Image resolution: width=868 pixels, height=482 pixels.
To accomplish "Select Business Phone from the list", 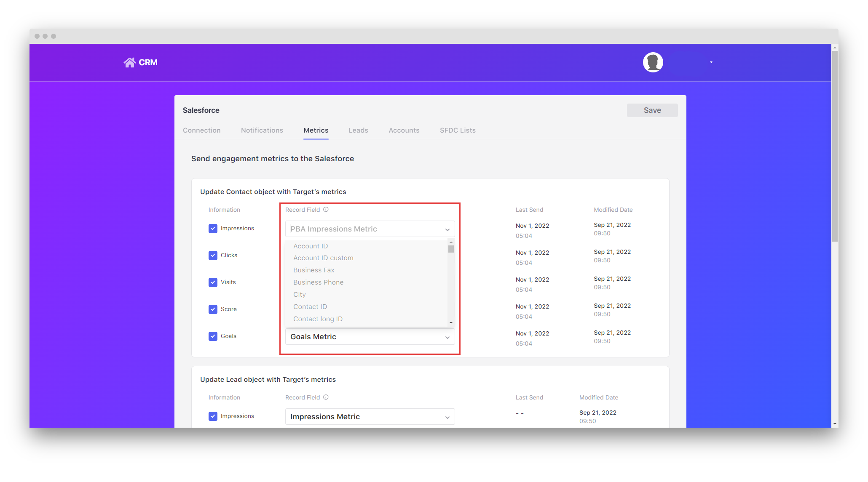I will 318,282.
